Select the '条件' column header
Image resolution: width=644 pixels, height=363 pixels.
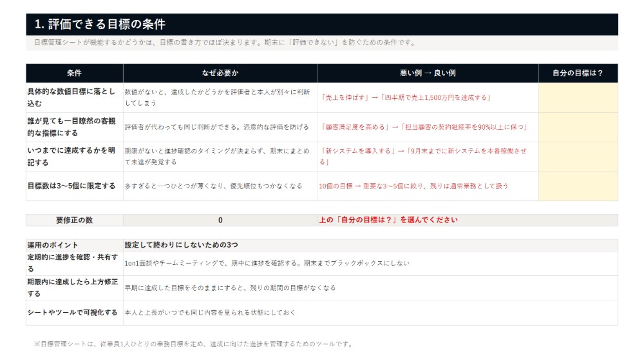point(74,73)
